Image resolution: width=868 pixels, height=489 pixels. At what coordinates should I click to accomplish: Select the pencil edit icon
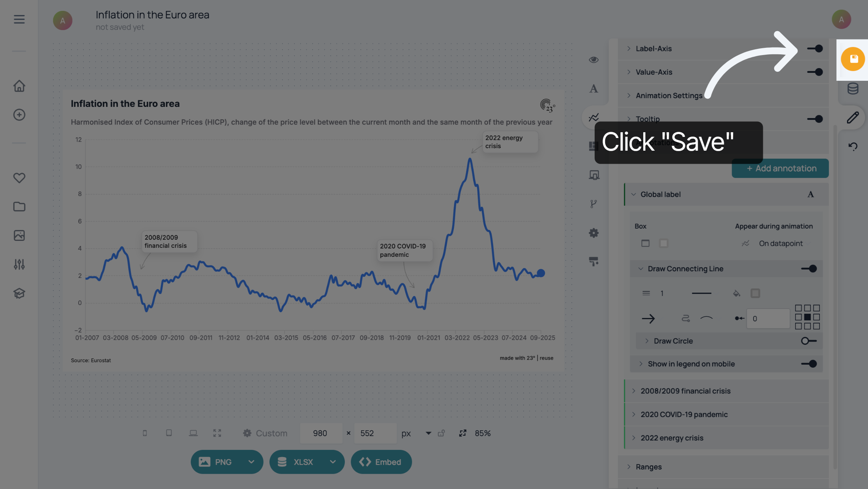(853, 117)
